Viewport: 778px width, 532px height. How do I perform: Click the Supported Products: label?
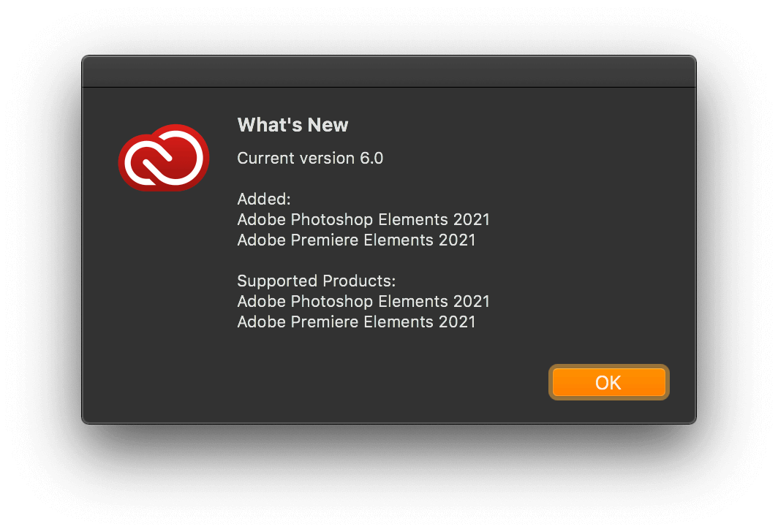click(x=317, y=281)
